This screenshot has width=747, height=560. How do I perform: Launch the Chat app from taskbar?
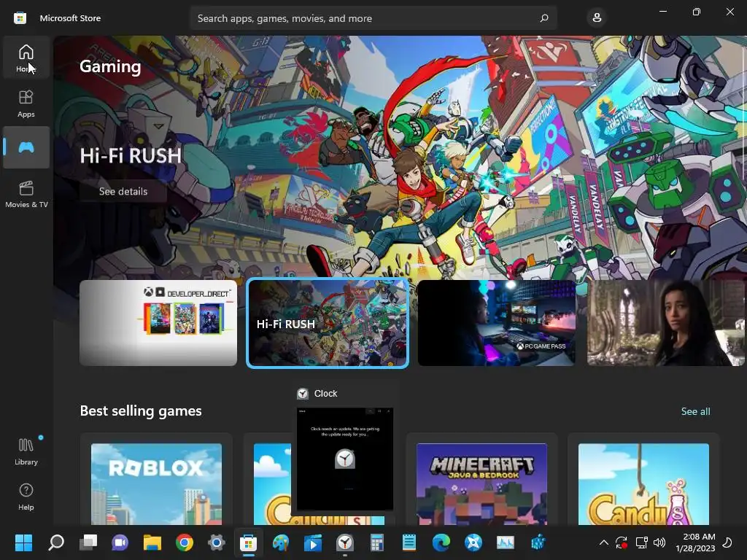(x=120, y=542)
